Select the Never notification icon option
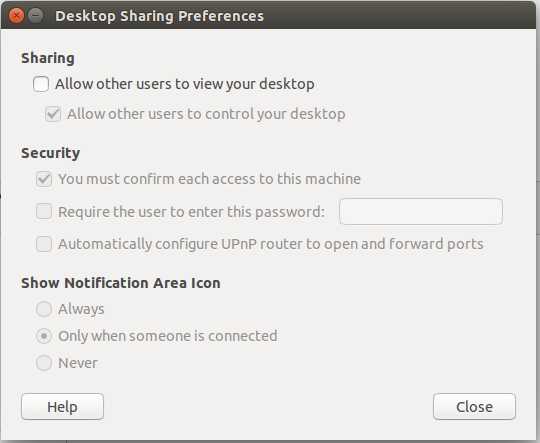 44,363
